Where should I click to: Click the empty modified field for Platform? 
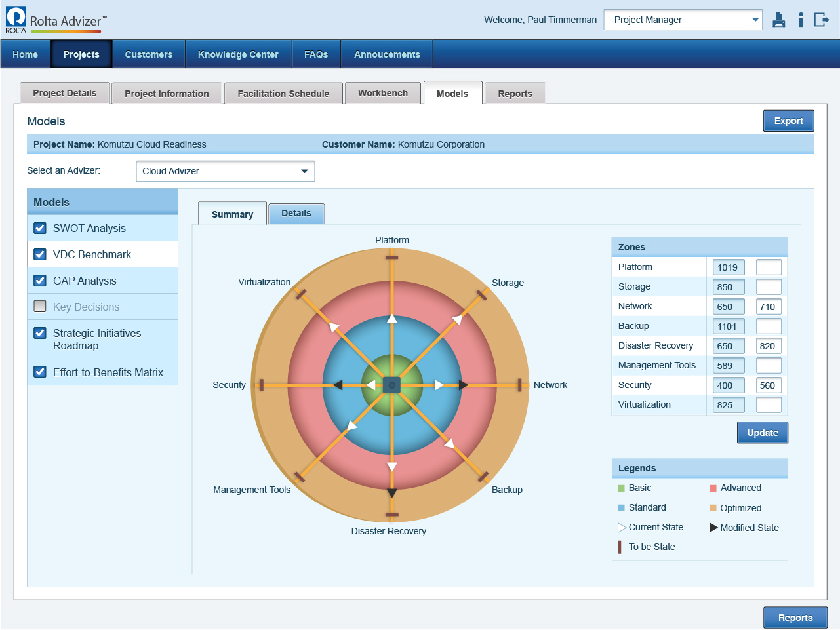pyautogui.click(x=769, y=267)
